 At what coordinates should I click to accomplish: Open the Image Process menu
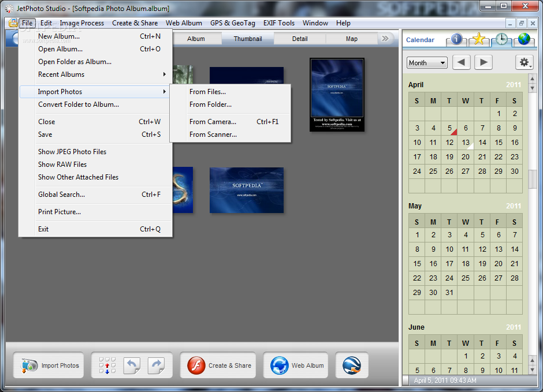(81, 23)
